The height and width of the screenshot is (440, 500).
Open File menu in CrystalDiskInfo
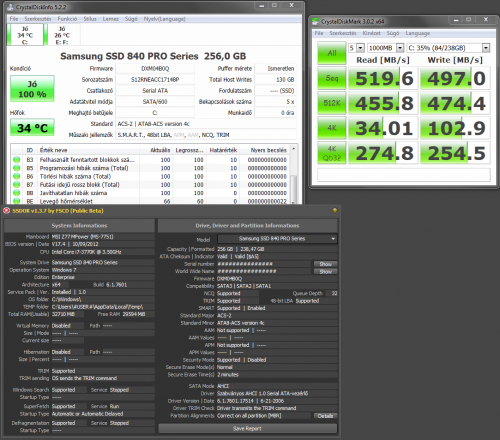click(x=14, y=19)
